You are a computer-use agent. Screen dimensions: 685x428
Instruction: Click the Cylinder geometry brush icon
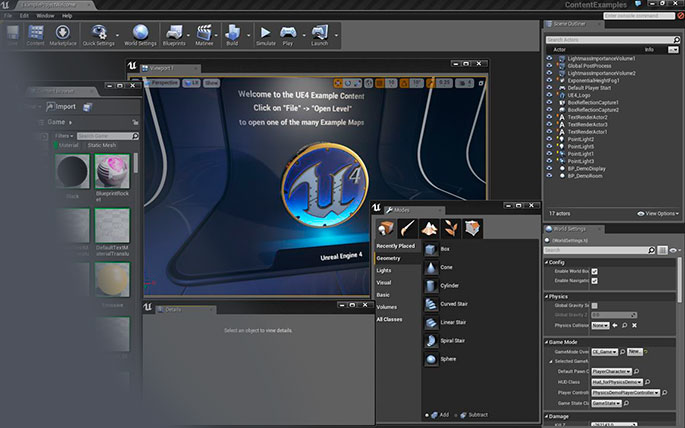pyautogui.click(x=431, y=286)
